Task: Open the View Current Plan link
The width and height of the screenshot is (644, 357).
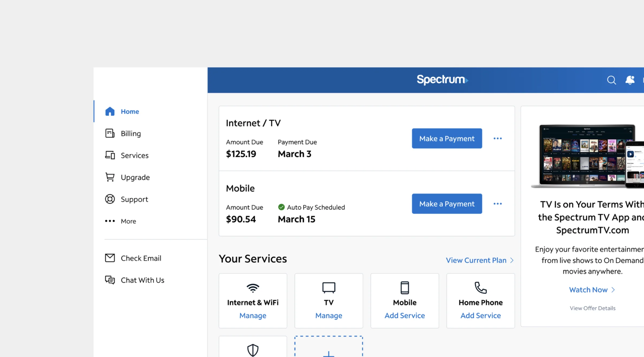Action: click(476, 260)
